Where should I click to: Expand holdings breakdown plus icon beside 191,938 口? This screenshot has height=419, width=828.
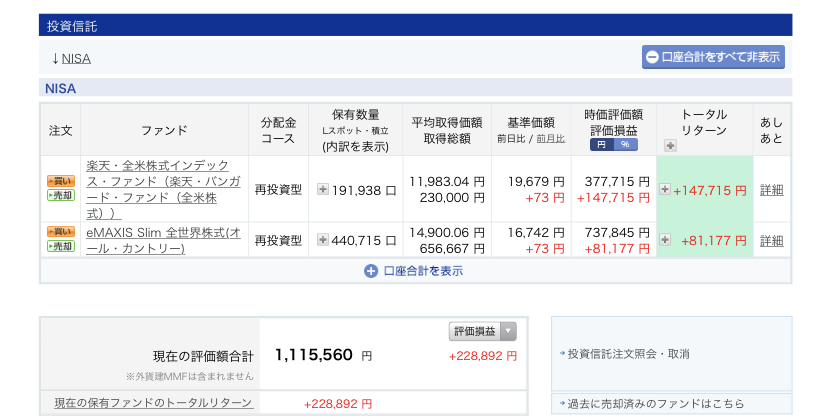tap(323, 189)
